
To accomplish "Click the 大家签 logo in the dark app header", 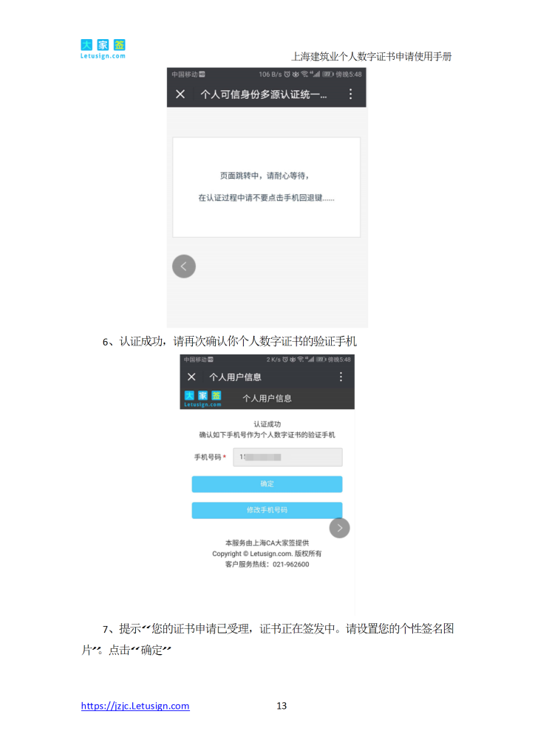I will (202, 399).
